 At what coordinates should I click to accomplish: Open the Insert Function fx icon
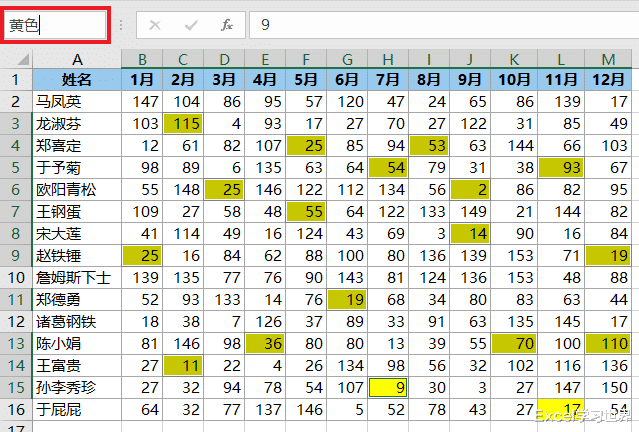point(227,25)
